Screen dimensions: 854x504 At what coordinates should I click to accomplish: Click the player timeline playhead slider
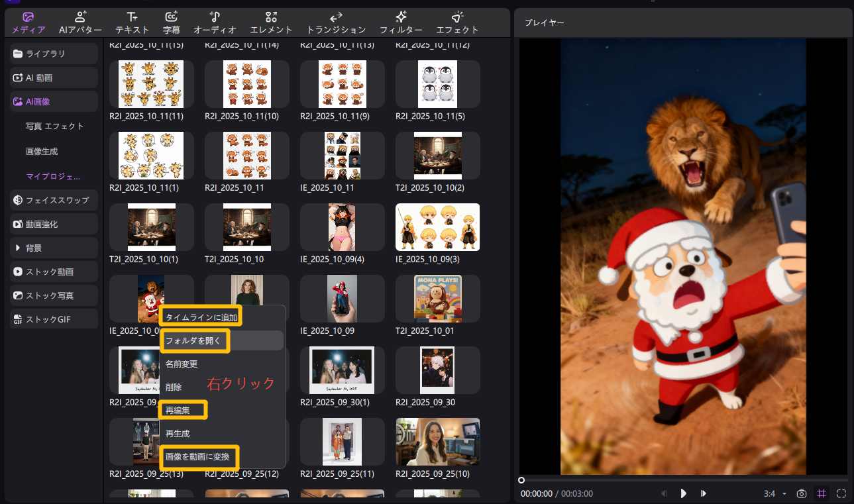[x=521, y=479]
